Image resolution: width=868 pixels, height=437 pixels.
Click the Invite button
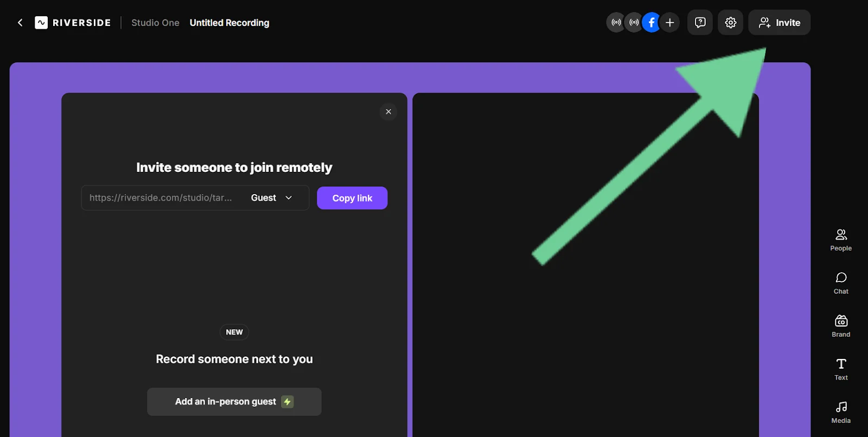click(x=780, y=23)
